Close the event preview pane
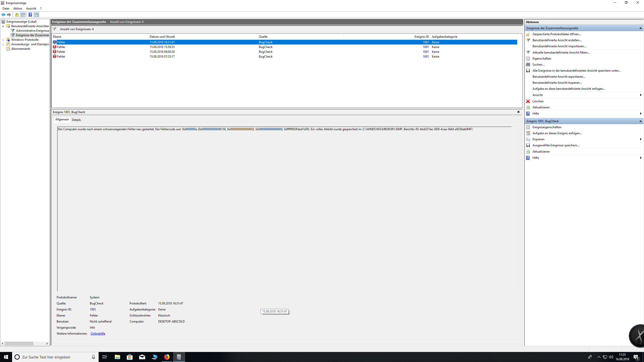The image size is (644, 362). click(518, 112)
